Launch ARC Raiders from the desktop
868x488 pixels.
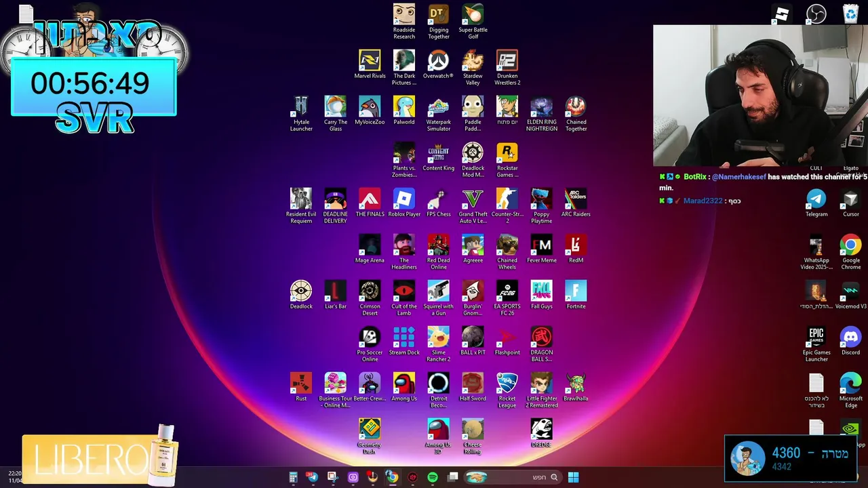[x=576, y=203]
